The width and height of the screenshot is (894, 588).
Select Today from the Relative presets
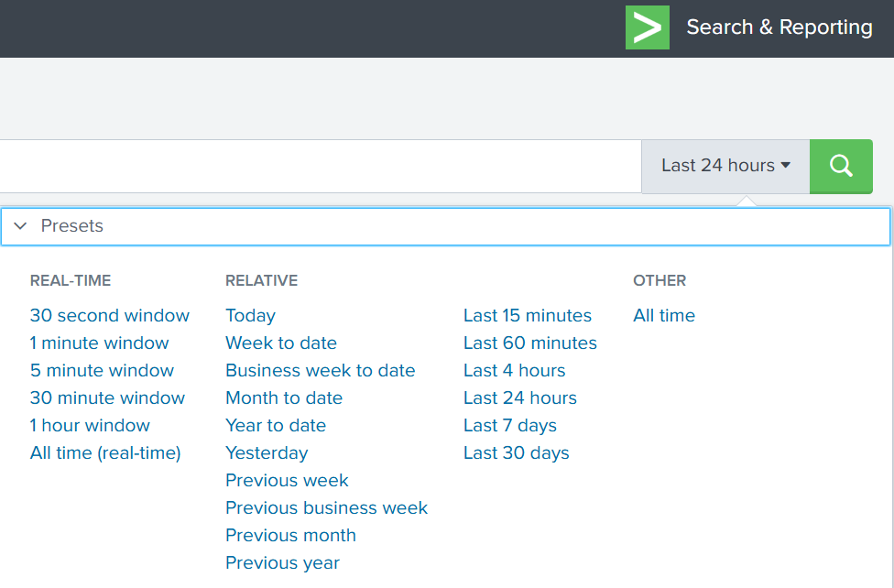pos(250,315)
